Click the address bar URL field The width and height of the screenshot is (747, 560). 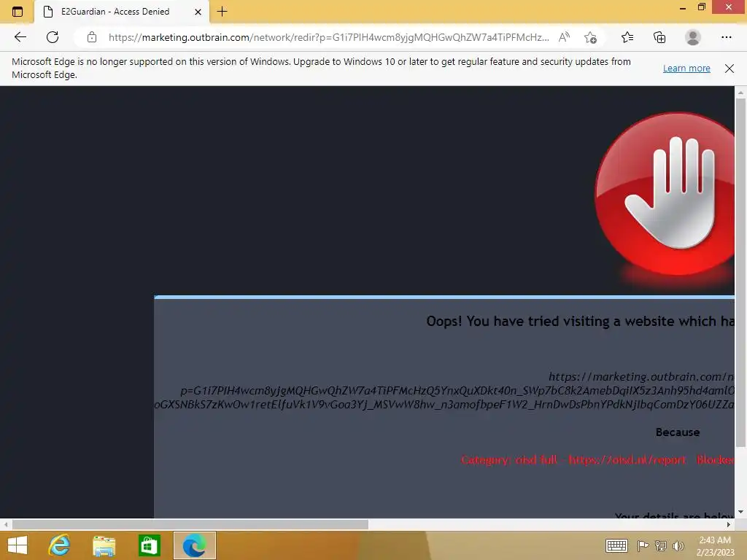click(x=329, y=37)
